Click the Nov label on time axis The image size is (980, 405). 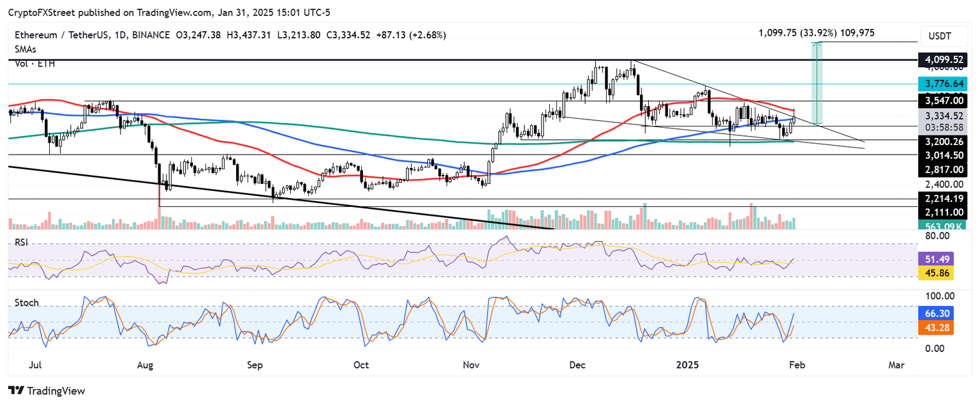pyautogui.click(x=471, y=365)
